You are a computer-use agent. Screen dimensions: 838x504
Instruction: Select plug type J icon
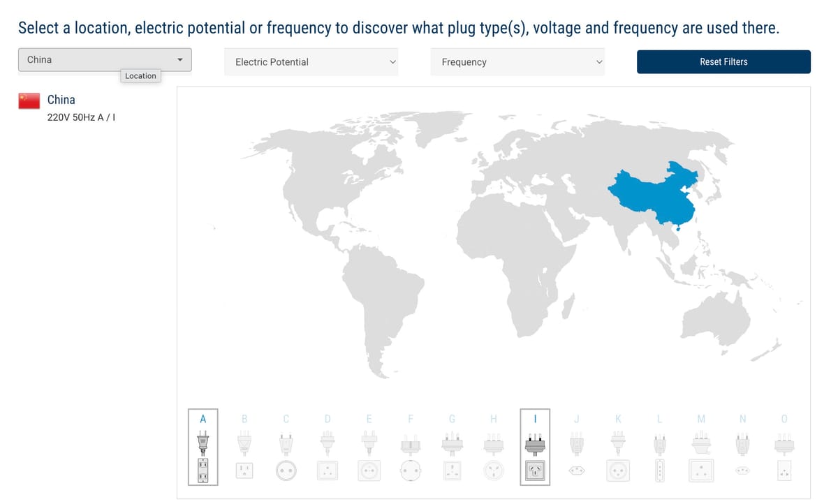click(577, 447)
